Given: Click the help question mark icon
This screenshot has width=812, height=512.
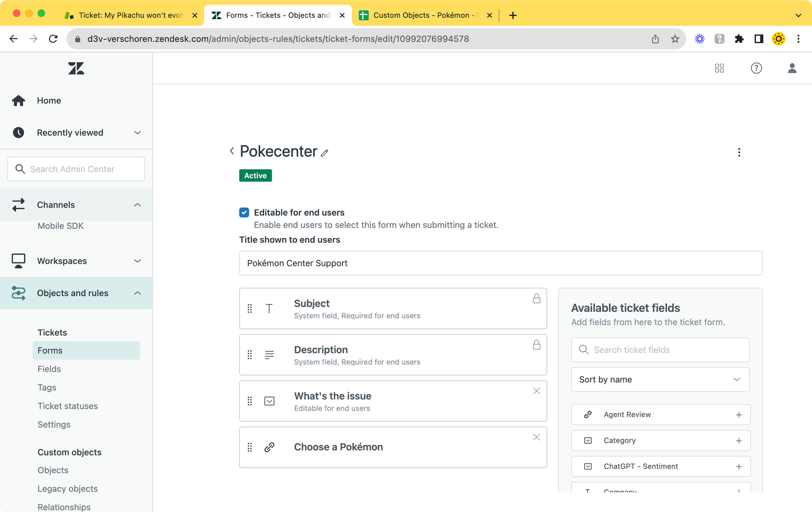Looking at the screenshot, I should (756, 68).
